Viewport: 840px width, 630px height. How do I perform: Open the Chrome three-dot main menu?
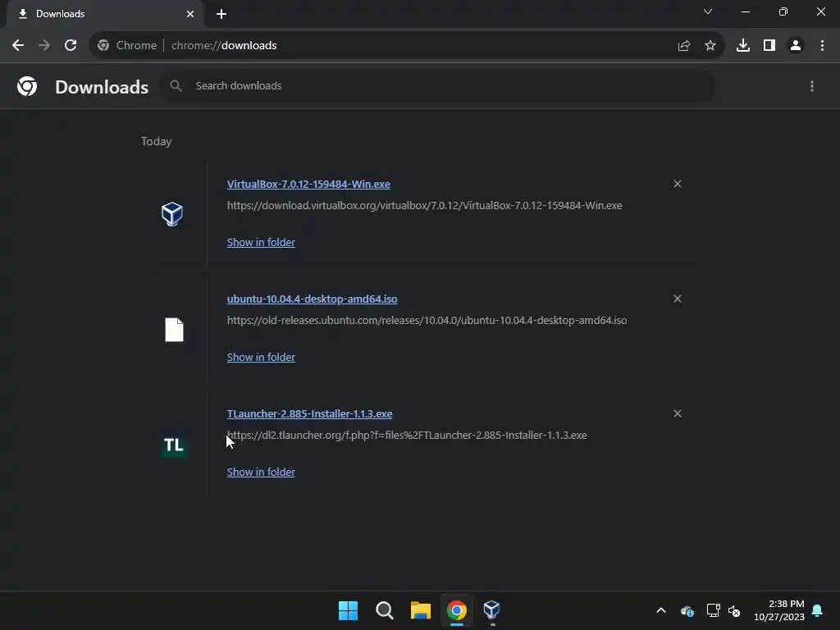coord(822,46)
